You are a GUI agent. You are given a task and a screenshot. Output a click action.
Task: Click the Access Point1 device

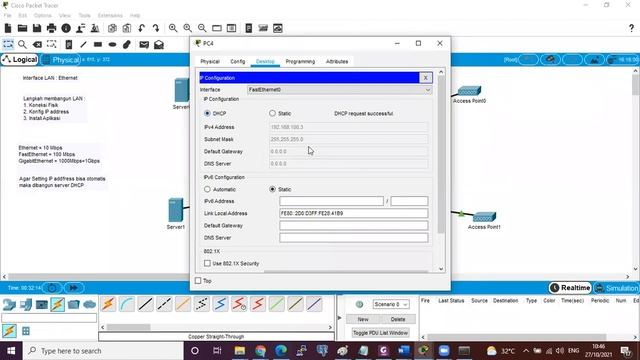484,217
